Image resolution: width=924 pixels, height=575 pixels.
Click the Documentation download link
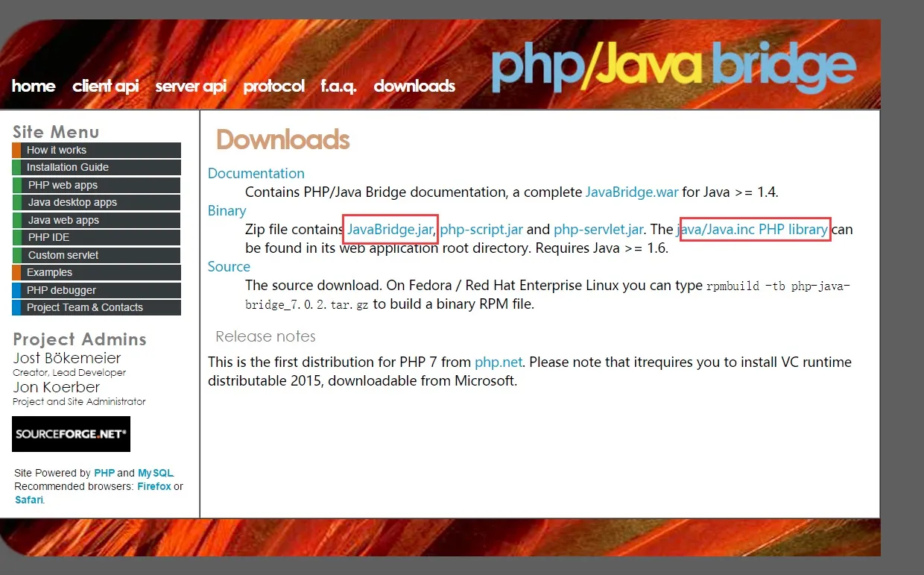(256, 173)
